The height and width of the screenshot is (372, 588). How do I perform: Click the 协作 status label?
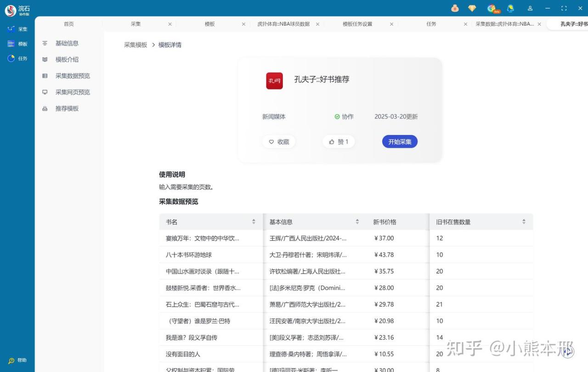coord(344,117)
